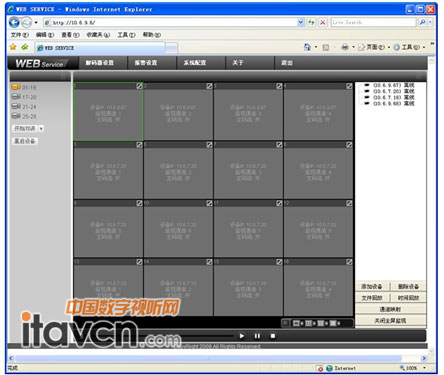Open the search provider dropdown arrow

[430, 22]
